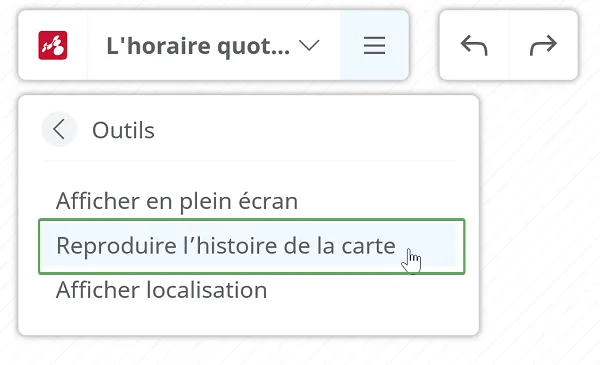
Task: Choose Reproduire l'histoire de la carte
Action: (x=251, y=246)
